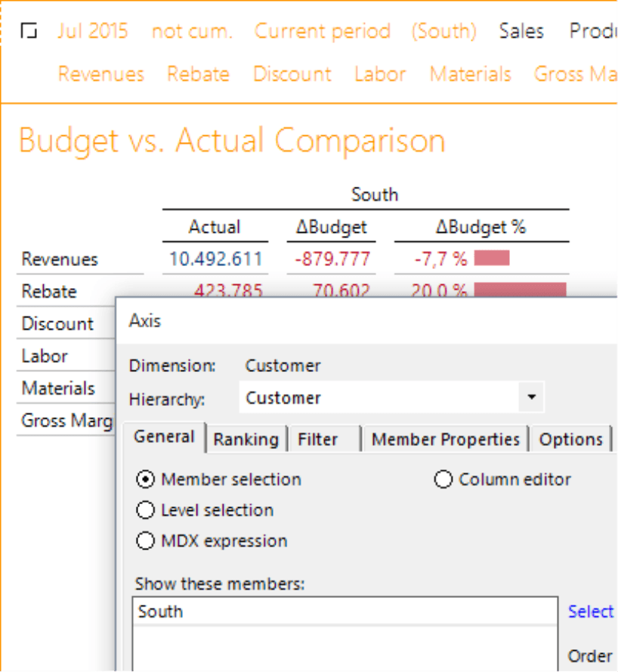Choose the Level selection option

pyautogui.click(x=146, y=510)
